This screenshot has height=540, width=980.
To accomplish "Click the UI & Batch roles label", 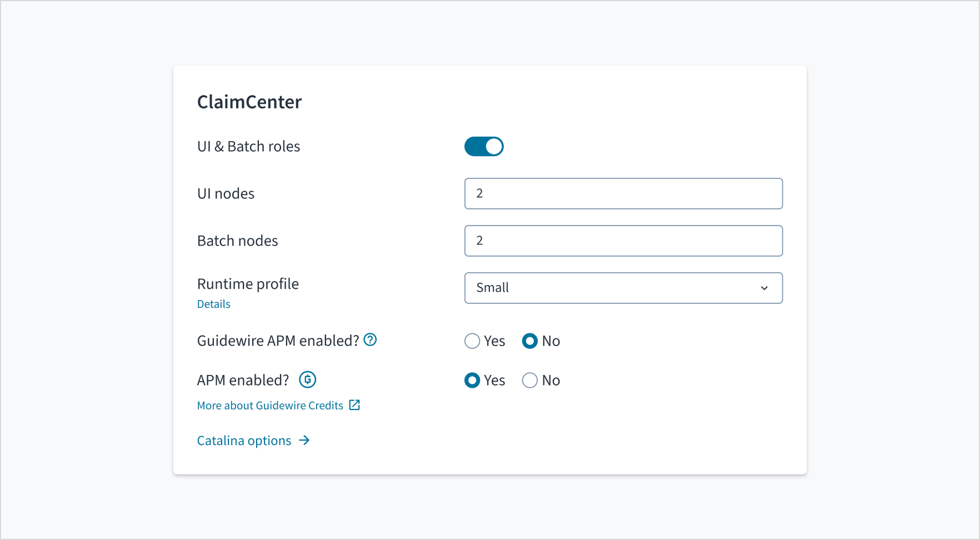I will click(248, 146).
